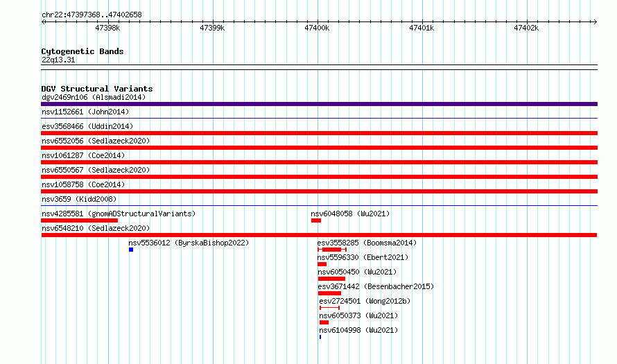Select the dark purple dgv2469n106 variant bar
The height and width of the screenshot is (364, 617).
coord(319,104)
